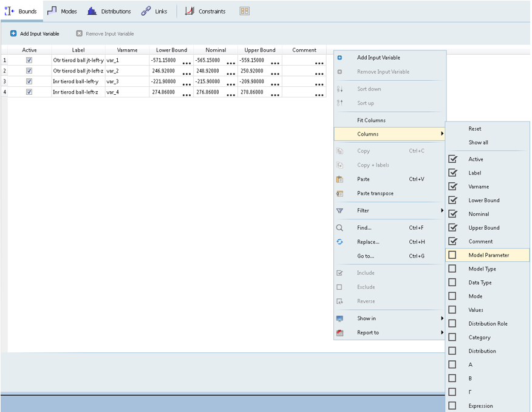Open the Modes tab icon
Image resolution: width=532 pixels, height=412 pixels.
tap(51, 10)
